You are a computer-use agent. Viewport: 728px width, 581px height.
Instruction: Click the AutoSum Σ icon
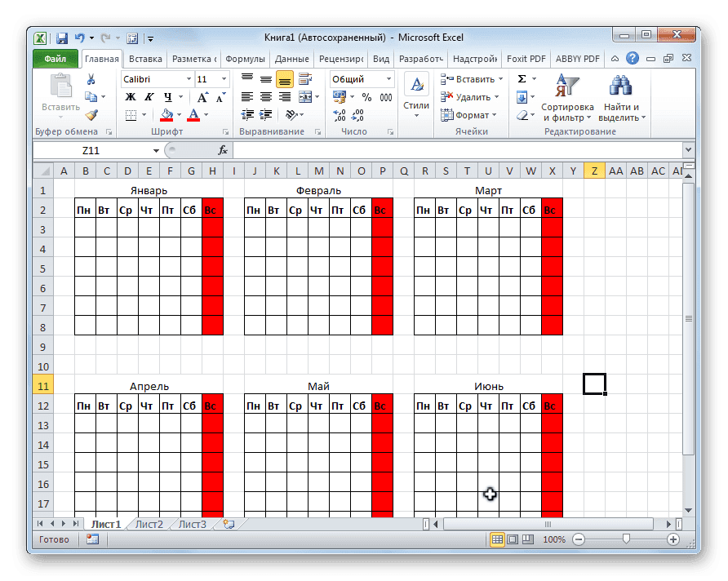click(x=520, y=78)
